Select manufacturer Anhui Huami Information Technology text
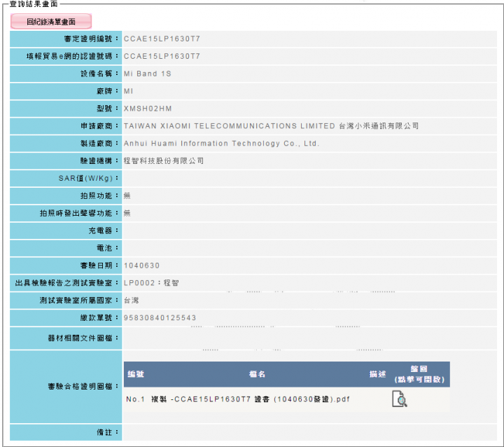Image resolution: width=504 pixels, height=447 pixels. coord(221,144)
